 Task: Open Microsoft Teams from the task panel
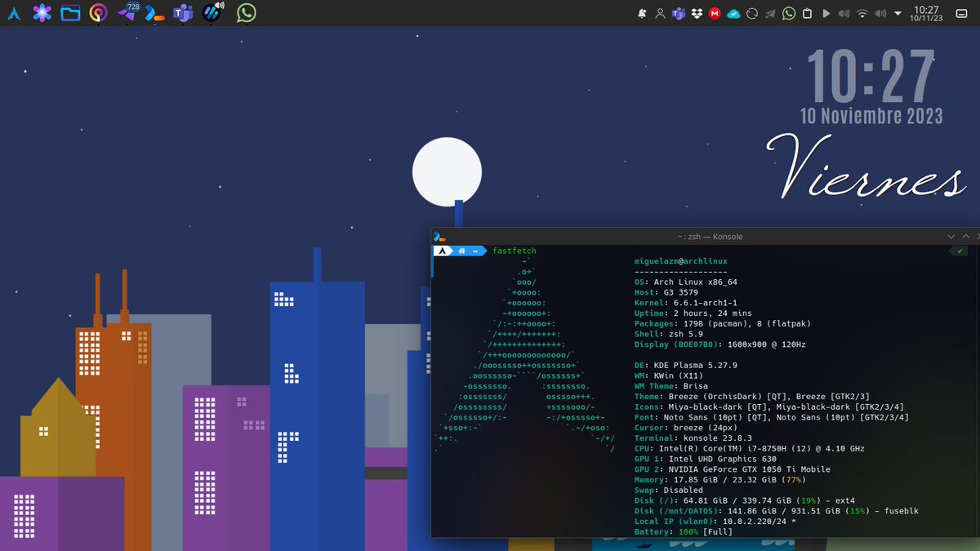183,13
